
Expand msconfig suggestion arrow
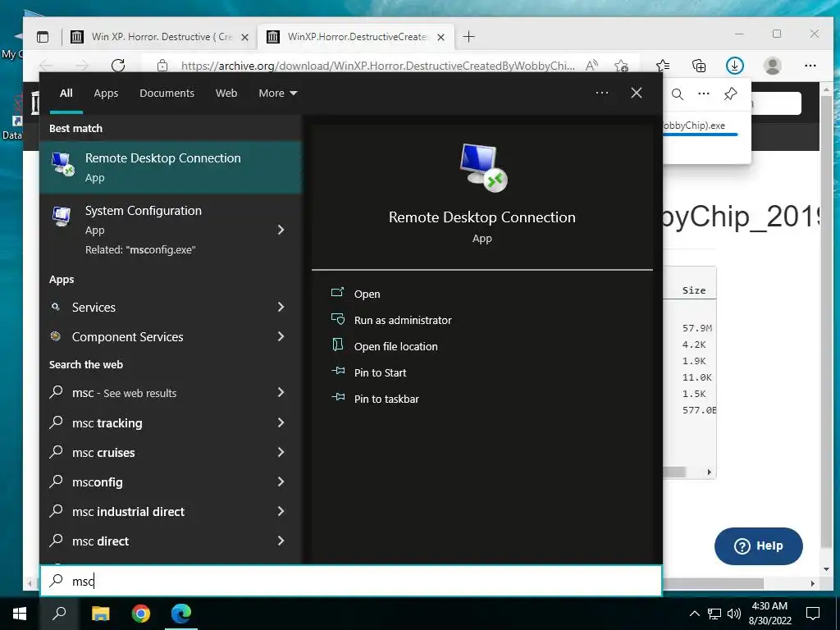pyautogui.click(x=281, y=482)
